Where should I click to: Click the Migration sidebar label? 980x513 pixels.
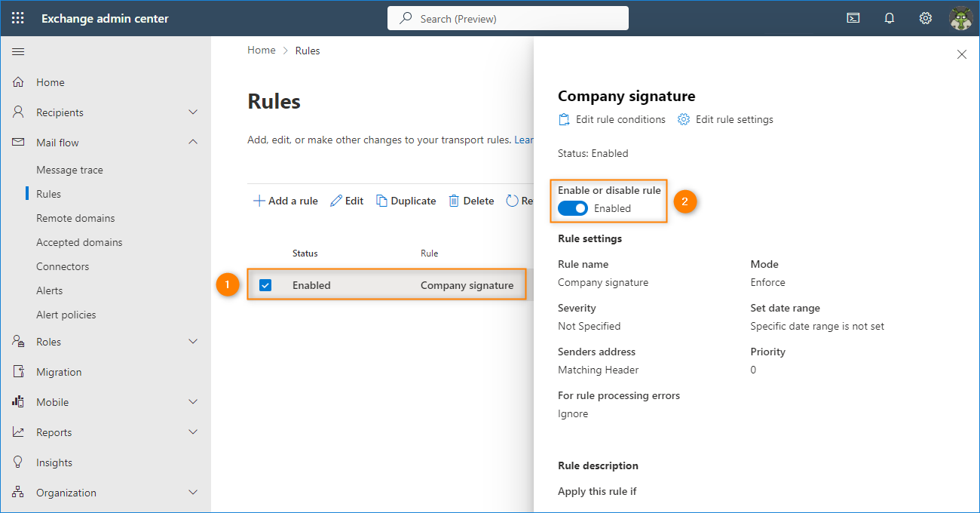tap(59, 372)
